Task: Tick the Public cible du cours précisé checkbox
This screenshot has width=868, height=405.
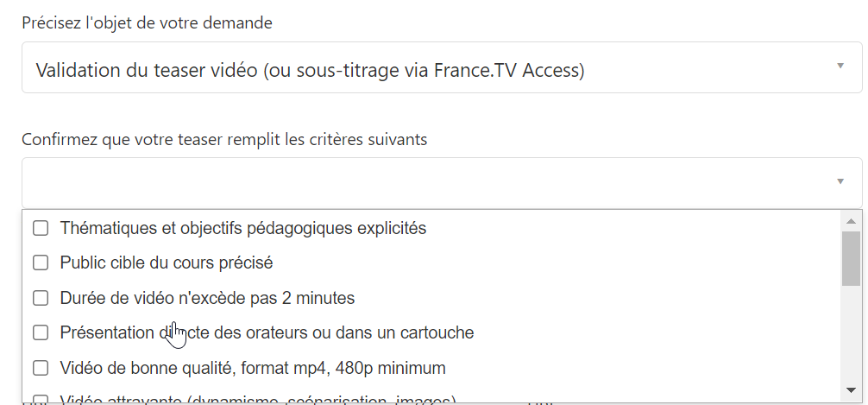Action: click(x=41, y=263)
